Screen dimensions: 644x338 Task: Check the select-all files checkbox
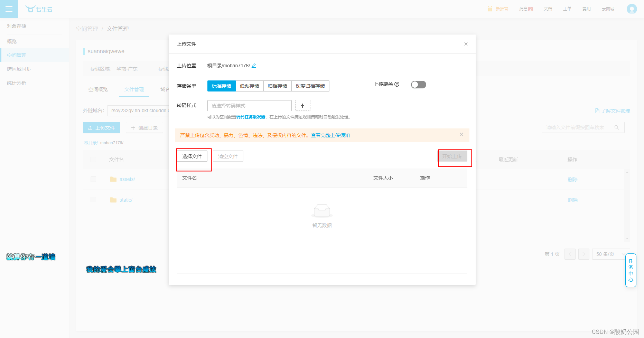coord(93,160)
